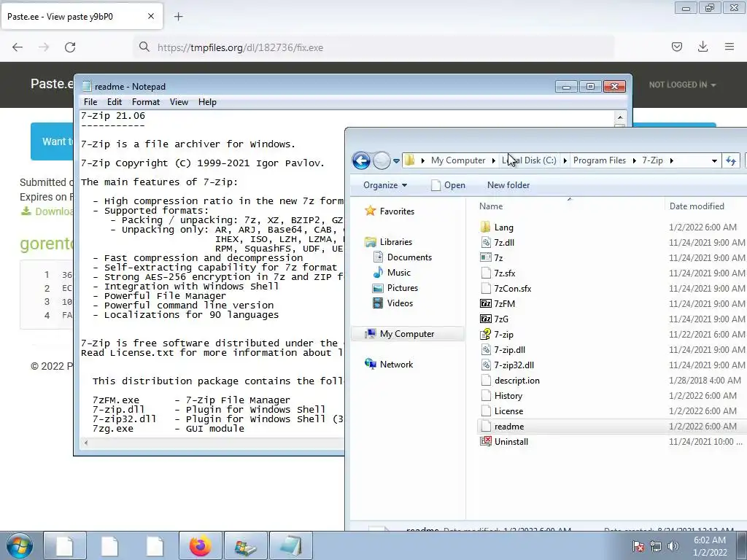Open Notepad View menu
The height and width of the screenshot is (560, 747).
179,102
